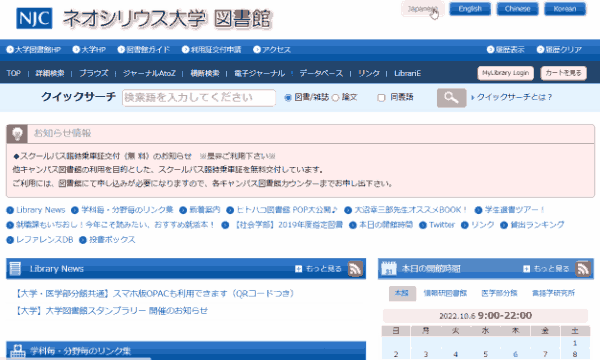
Task: Click calendar date 6
Action: 515,354
